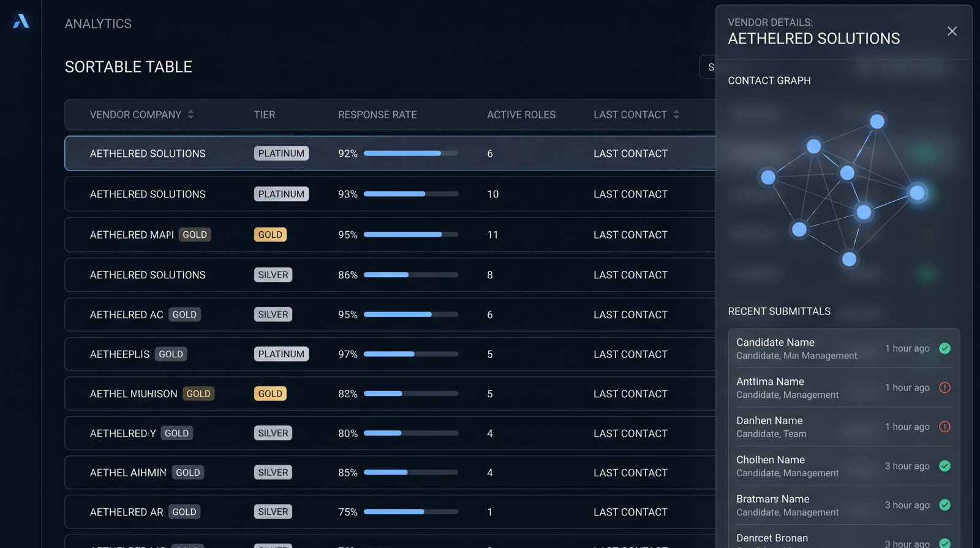Select the Aethelred Solutions Silver row at 86%
The image size is (980, 548).
point(390,275)
